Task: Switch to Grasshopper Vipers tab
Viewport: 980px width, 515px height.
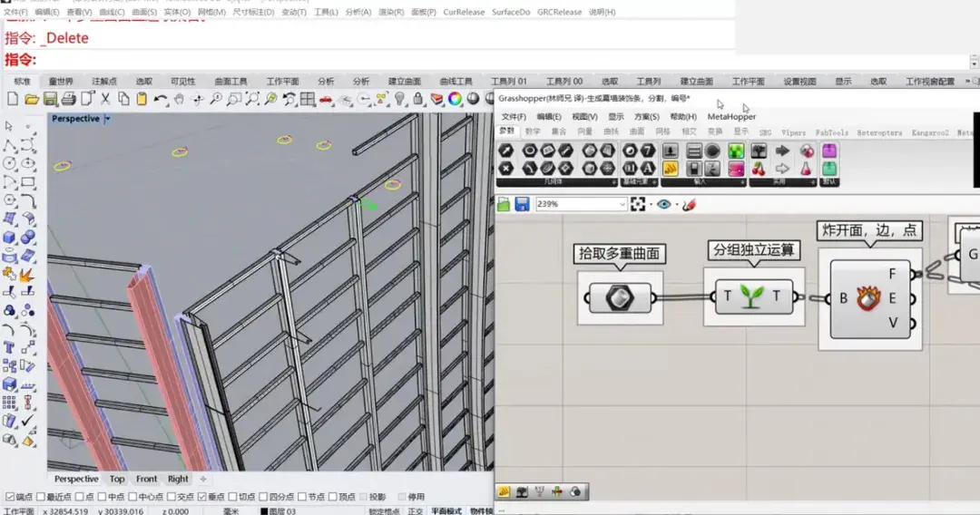Action: pyautogui.click(x=793, y=133)
